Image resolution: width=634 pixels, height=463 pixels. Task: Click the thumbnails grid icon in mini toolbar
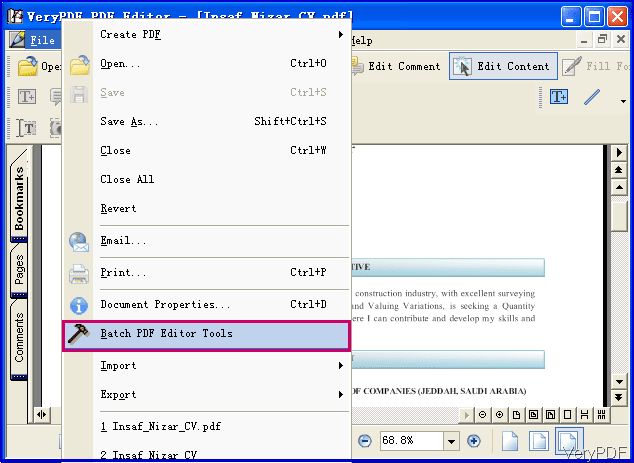click(602, 415)
